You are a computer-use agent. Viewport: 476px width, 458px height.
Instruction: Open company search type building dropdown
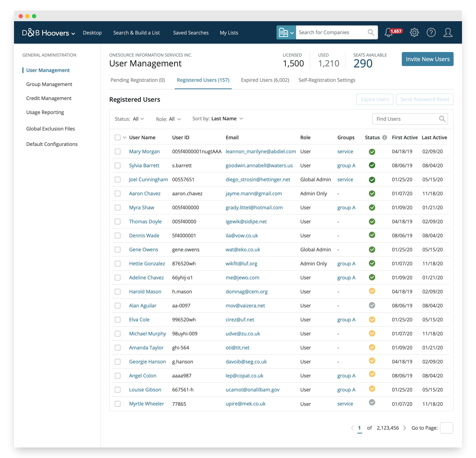[x=286, y=33]
